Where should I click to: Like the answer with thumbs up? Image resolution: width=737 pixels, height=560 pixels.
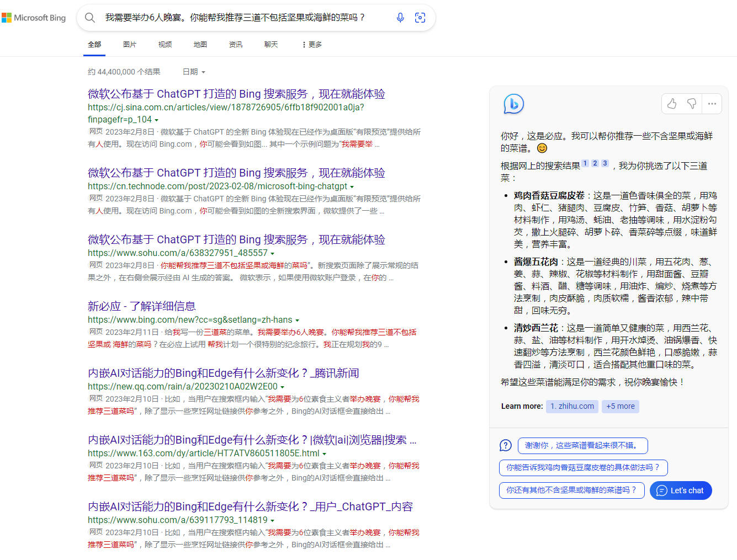(x=672, y=104)
